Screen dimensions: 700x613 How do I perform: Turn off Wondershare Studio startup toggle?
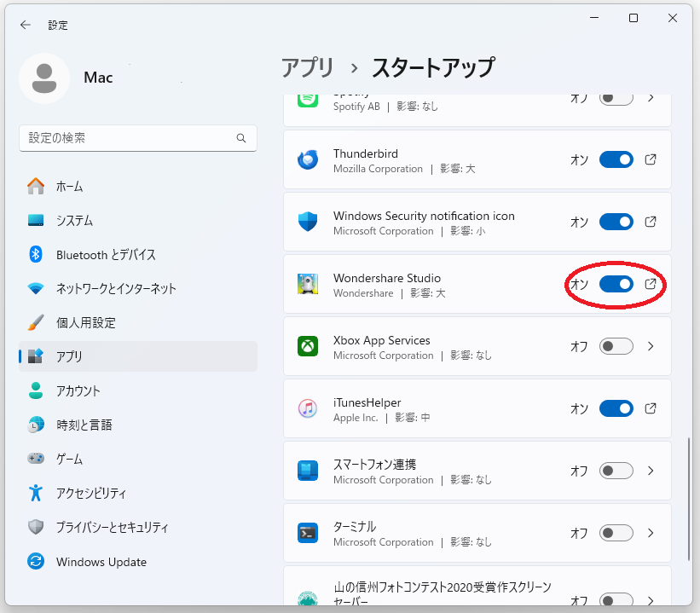point(616,284)
